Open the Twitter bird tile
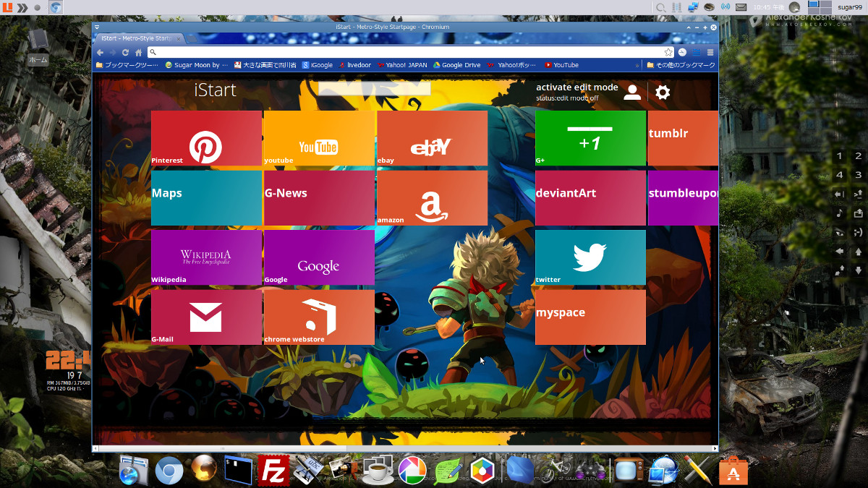Screen dimensions: 868x488 tap(590, 257)
